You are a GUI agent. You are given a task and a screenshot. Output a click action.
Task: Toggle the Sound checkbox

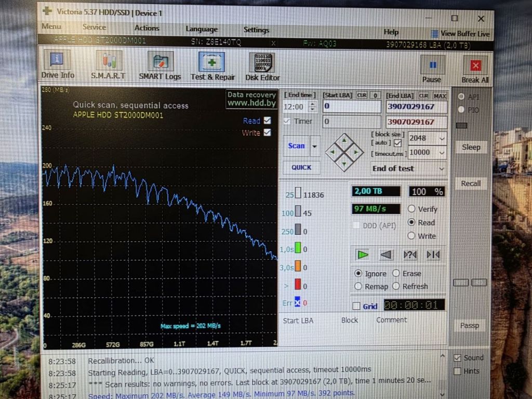[x=457, y=357]
